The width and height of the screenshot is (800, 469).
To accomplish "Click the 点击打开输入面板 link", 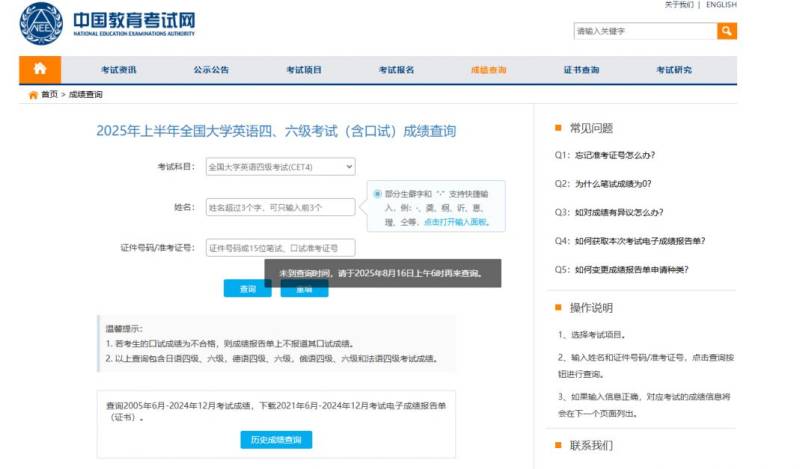I will 456,222.
